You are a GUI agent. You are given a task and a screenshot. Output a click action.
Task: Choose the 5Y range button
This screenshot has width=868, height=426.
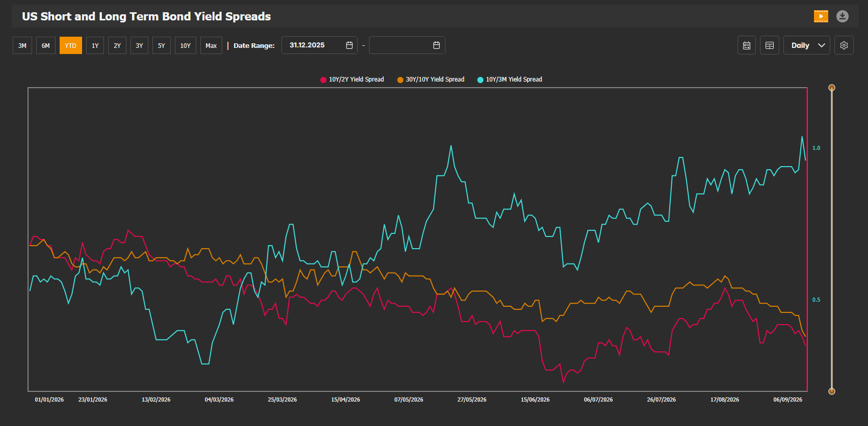click(x=162, y=45)
